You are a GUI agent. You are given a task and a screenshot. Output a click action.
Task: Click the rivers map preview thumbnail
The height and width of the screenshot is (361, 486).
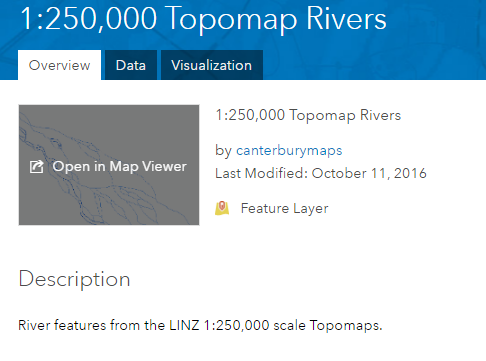coord(109,165)
